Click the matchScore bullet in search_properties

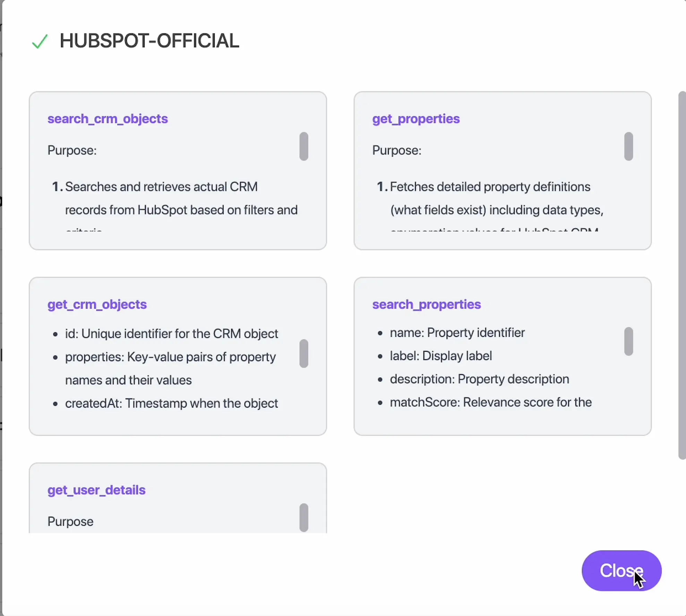pyautogui.click(x=490, y=402)
